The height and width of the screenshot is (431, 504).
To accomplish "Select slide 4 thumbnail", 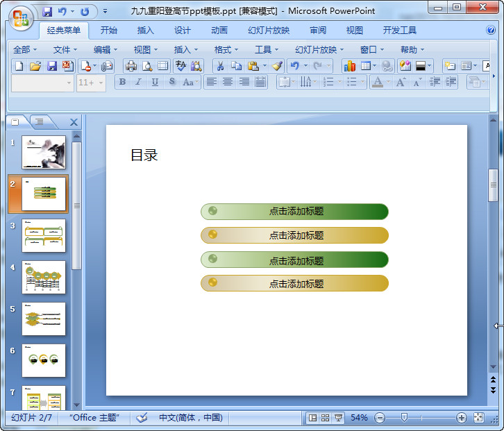I will 44,277.
